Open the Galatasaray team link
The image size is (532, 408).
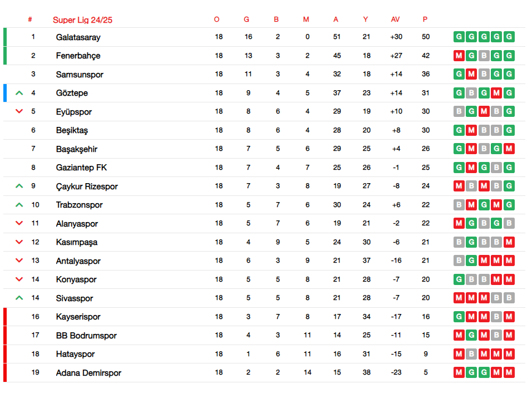click(78, 37)
